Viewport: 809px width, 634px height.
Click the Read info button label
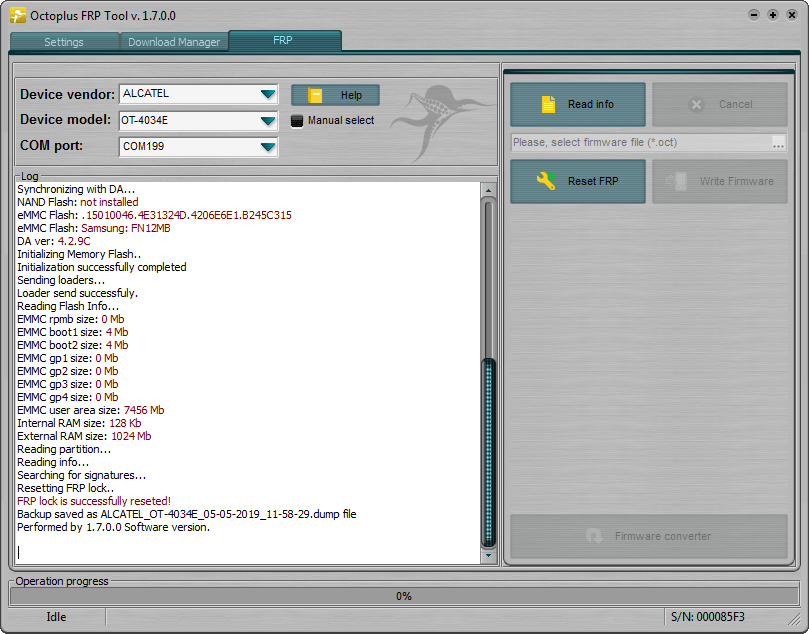[x=591, y=104]
